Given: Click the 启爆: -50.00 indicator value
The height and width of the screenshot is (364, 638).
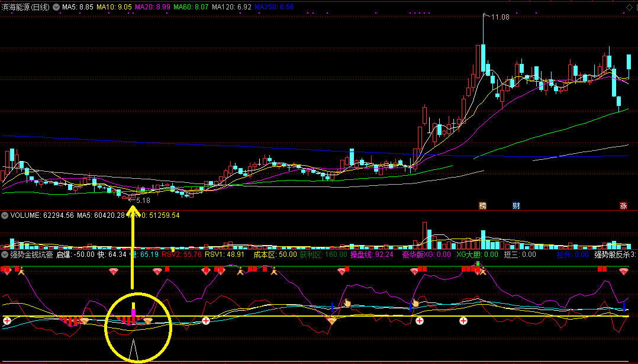Looking at the screenshot, I should [75, 255].
